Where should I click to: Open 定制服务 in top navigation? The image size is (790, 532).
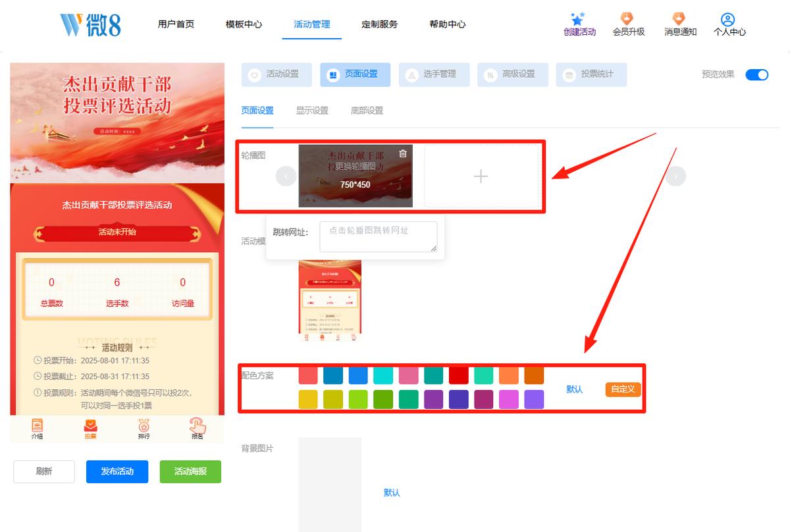[379, 24]
